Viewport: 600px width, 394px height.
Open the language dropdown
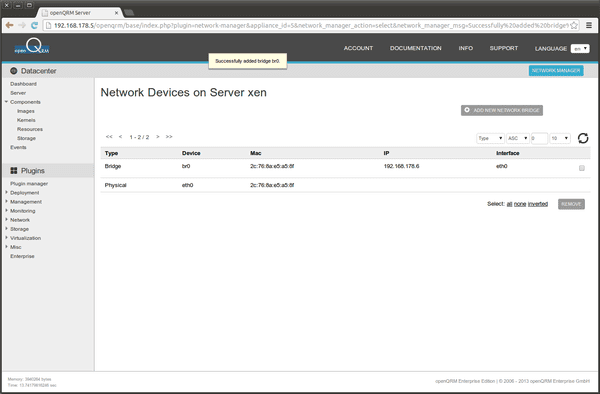coord(580,49)
